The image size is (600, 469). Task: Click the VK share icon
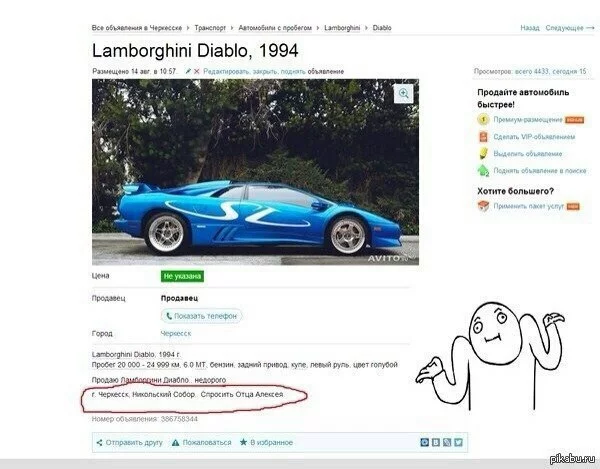tap(436, 442)
